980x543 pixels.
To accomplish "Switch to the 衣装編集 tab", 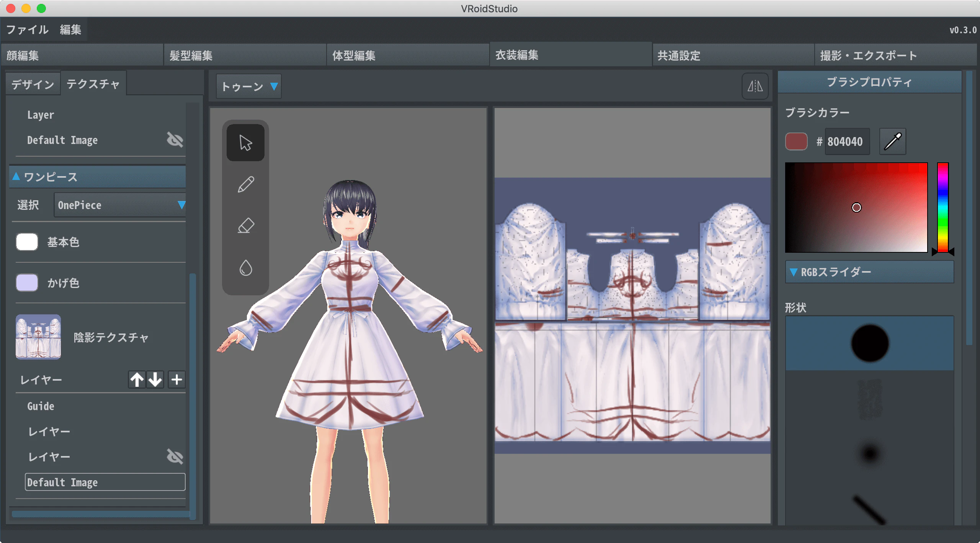I will pos(571,55).
